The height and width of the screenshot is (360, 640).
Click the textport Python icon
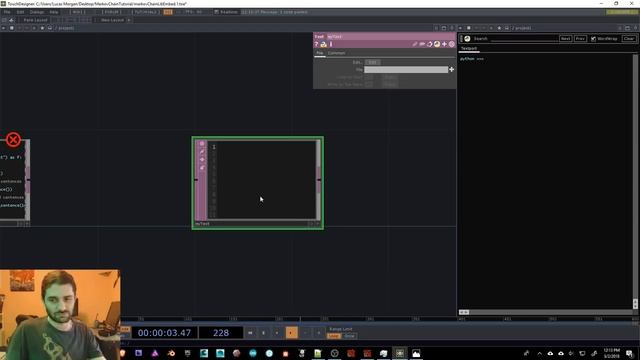coord(467,38)
